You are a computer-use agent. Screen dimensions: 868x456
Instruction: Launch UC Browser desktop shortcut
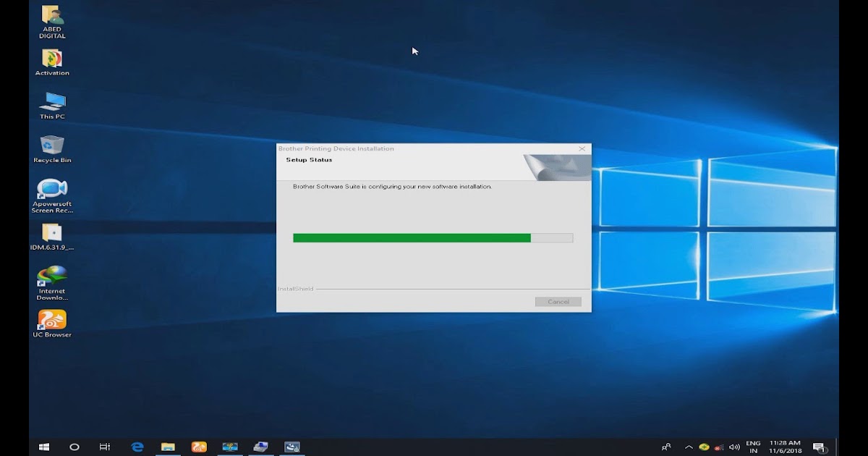pyautogui.click(x=52, y=324)
